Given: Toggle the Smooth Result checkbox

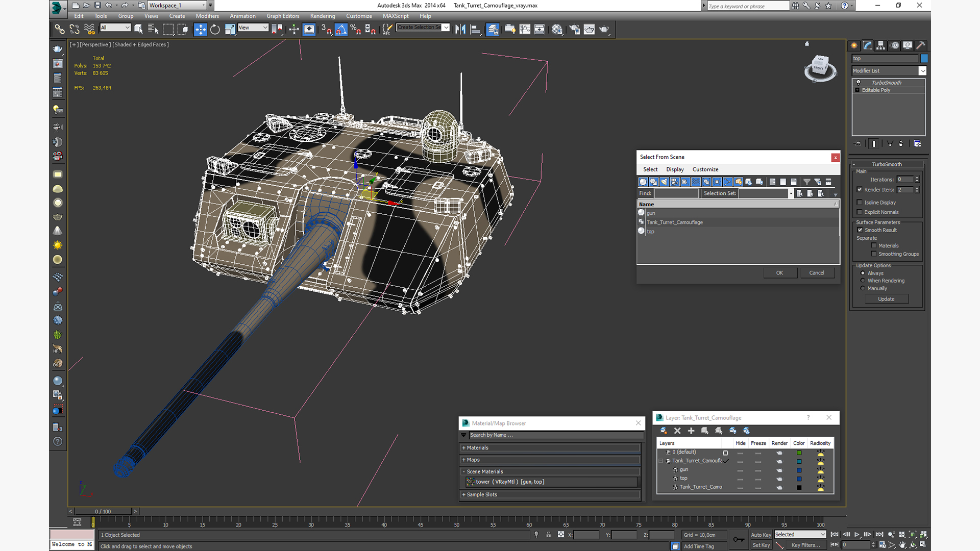Looking at the screenshot, I should pyautogui.click(x=860, y=230).
